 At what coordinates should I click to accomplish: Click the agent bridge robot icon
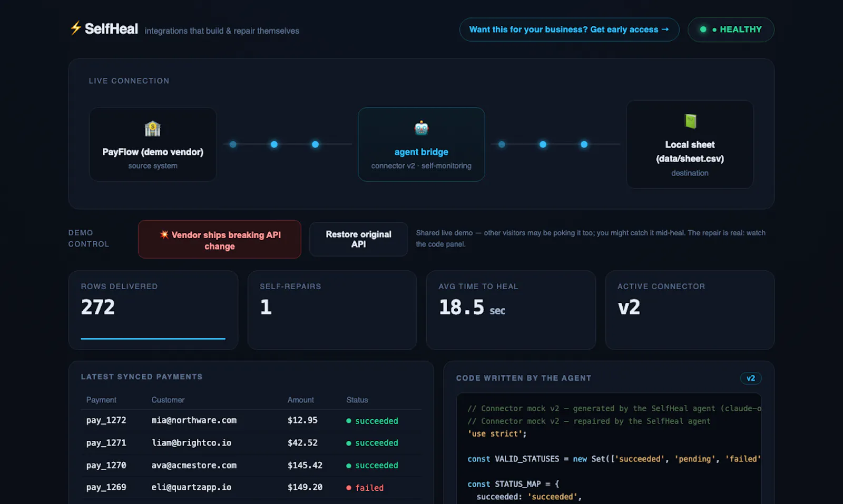click(x=421, y=128)
